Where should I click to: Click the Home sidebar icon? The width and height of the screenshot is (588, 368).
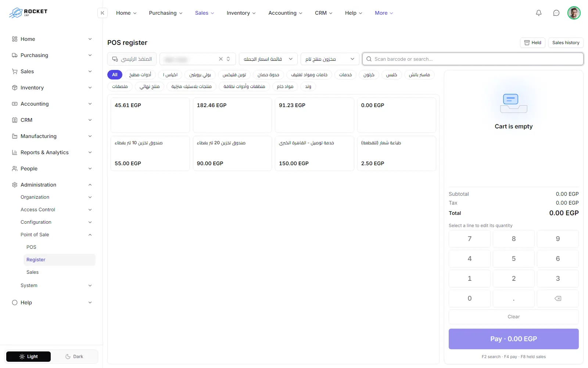[15, 39]
